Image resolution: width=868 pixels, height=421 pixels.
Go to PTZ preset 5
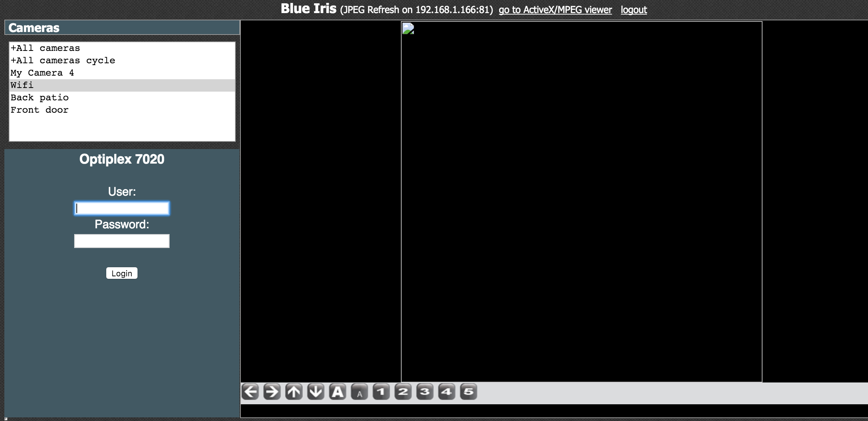point(468,392)
